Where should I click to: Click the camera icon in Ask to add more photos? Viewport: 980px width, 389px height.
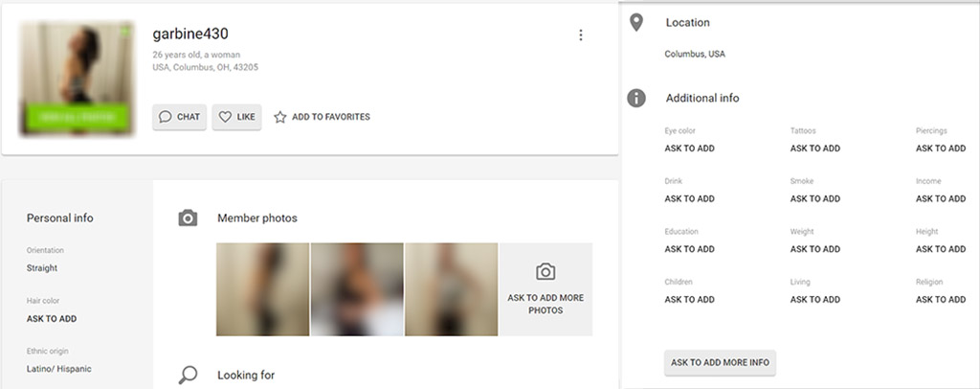(546, 272)
